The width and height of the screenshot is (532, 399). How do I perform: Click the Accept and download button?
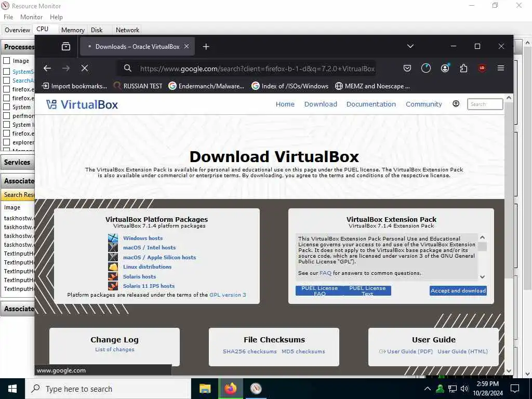pyautogui.click(x=458, y=290)
